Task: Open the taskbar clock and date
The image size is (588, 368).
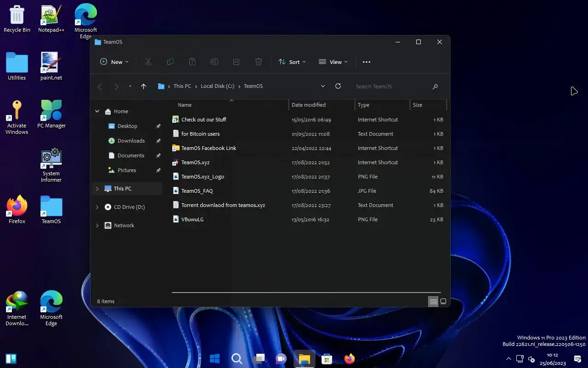Action: click(552, 359)
